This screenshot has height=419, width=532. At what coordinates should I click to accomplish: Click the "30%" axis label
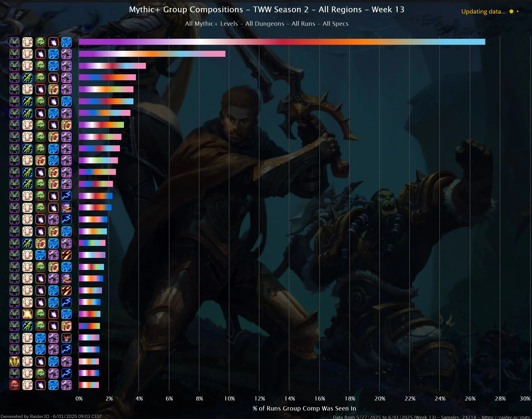pyautogui.click(x=525, y=398)
